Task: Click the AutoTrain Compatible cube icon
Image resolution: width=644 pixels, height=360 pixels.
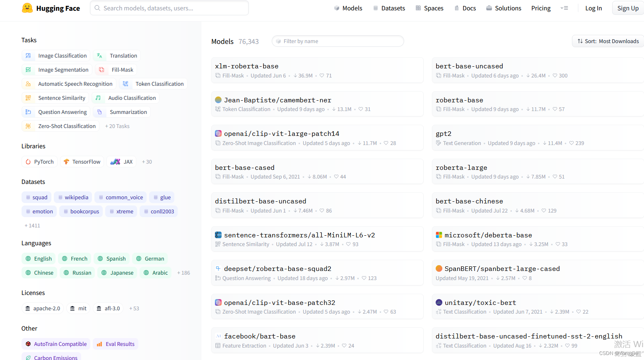Action: pyautogui.click(x=28, y=344)
